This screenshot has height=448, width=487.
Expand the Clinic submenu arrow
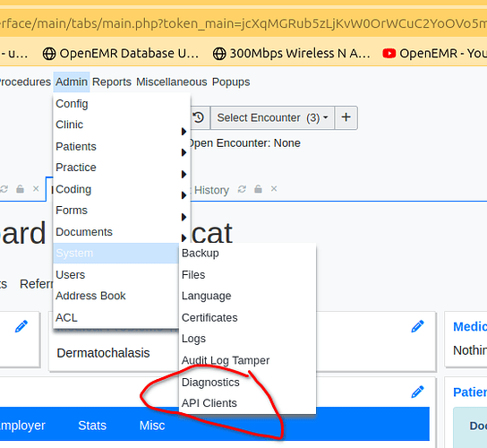184,132
